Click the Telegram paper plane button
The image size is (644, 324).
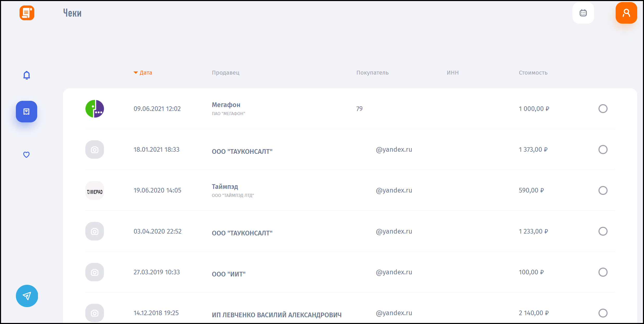click(27, 296)
